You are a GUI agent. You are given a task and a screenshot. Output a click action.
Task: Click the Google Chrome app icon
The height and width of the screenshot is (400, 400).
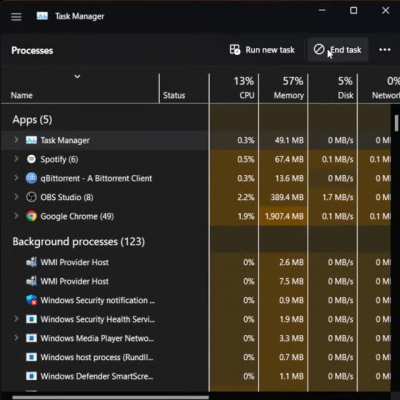(31, 216)
